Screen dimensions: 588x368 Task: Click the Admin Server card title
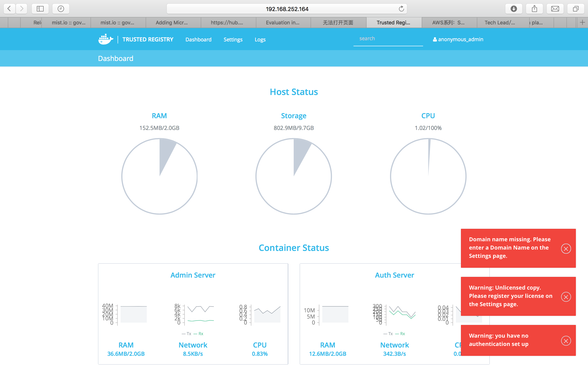[193, 275]
